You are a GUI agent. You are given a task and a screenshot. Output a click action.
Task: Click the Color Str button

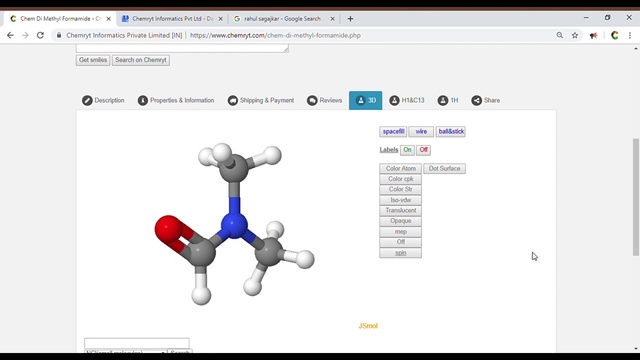pos(400,189)
